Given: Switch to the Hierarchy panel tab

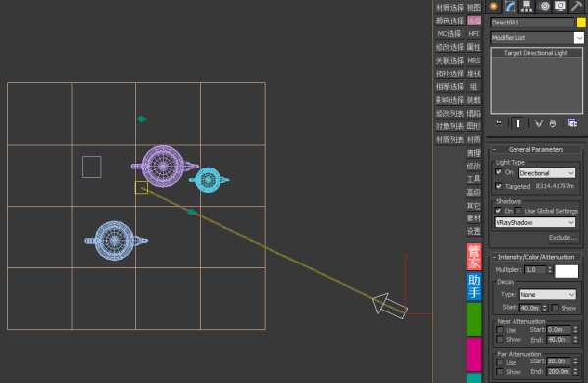Looking at the screenshot, I should click(x=527, y=6).
